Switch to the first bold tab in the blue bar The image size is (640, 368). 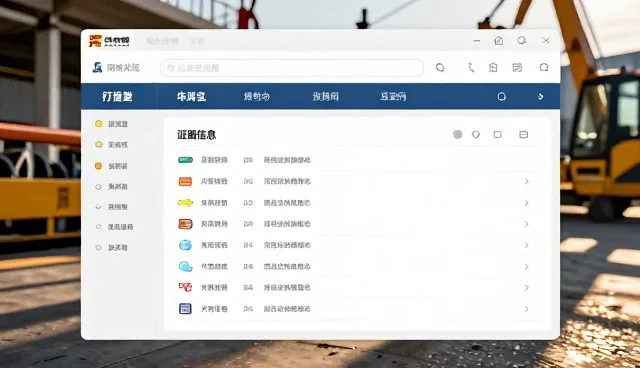pyautogui.click(x=117, y=97)
